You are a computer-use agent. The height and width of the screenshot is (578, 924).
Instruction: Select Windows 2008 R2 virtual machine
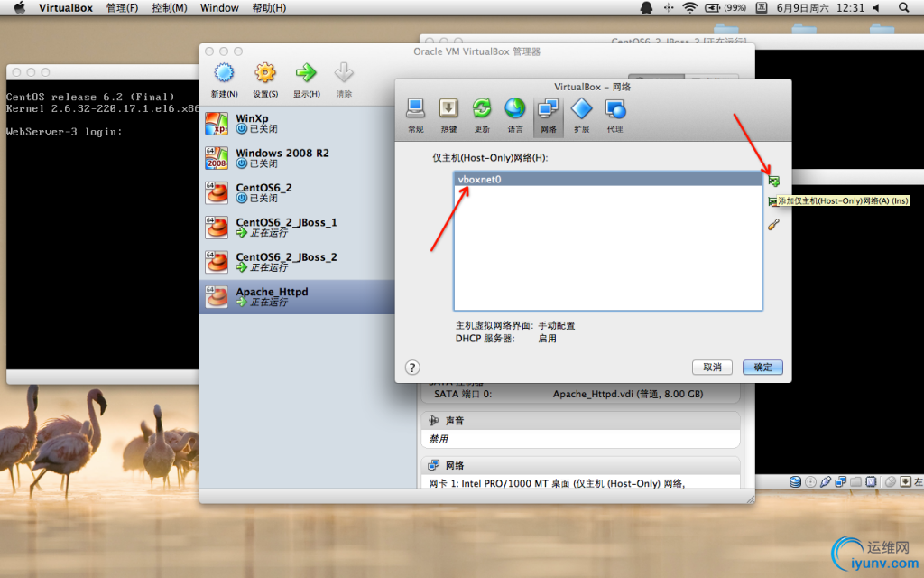click(x=297, y=158)
